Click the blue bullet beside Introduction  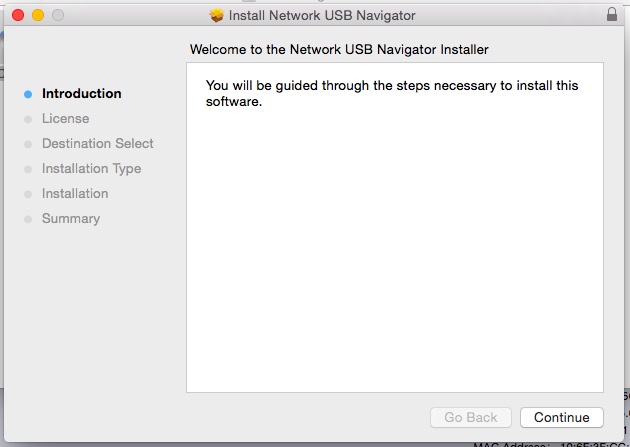[x=28, y=94]
